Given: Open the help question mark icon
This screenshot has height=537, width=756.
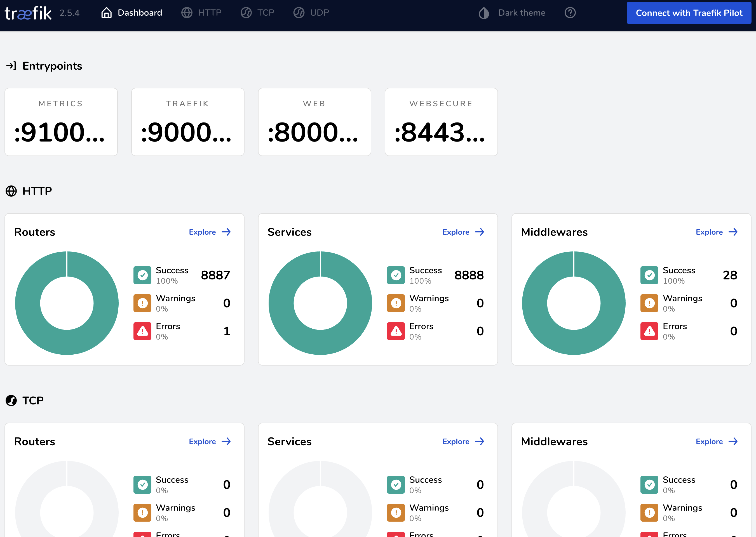Looking at the screenshot, I should coord(570,13).
